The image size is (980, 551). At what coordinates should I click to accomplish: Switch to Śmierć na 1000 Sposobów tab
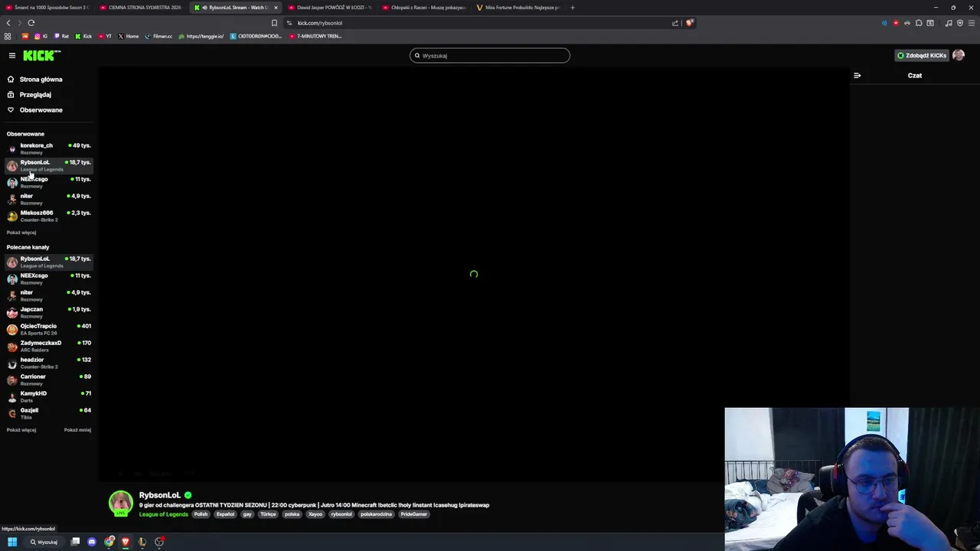[47, 8]
